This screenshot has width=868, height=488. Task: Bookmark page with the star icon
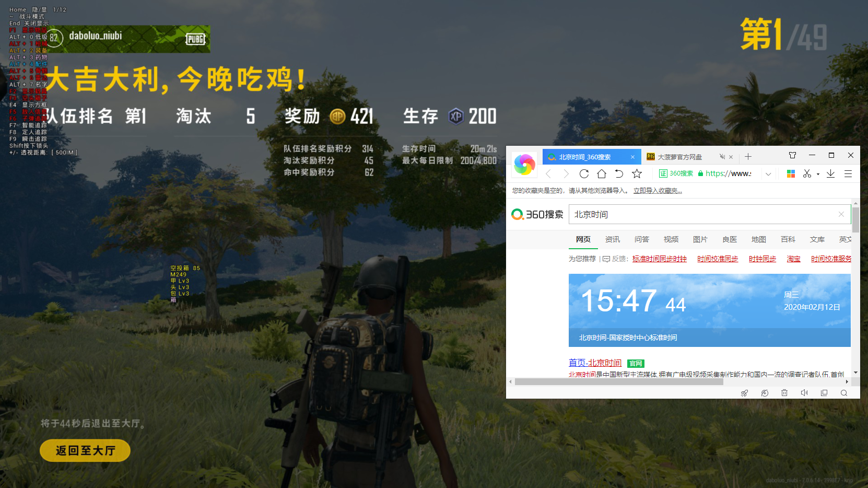[637, 173]
